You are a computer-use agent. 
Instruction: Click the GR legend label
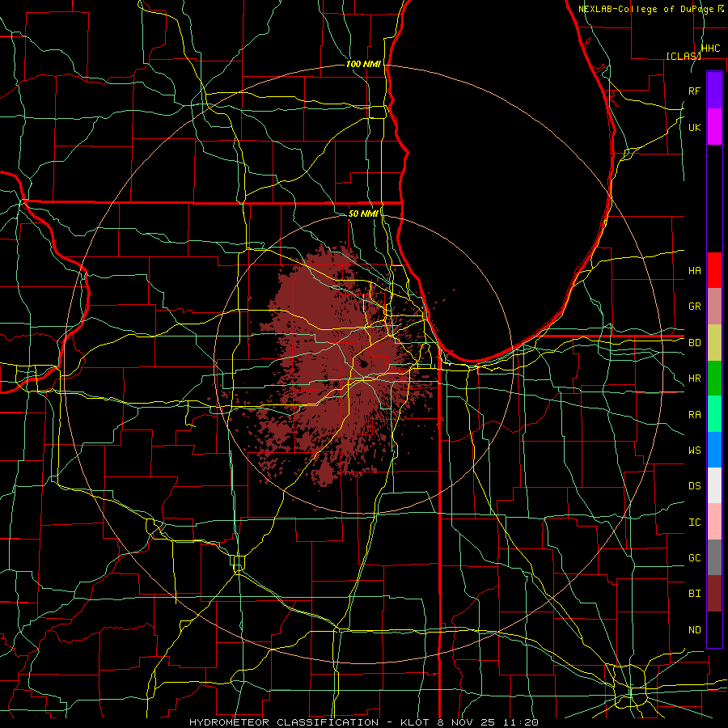tap(695, 307)
